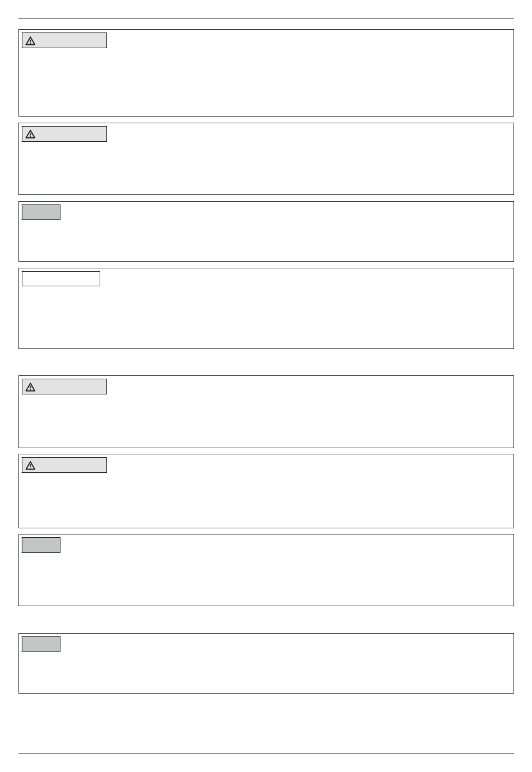This screenshot has height=772, width=532.
Task: Click the bottommost warning triangle icon
Action: click(30, 466)
